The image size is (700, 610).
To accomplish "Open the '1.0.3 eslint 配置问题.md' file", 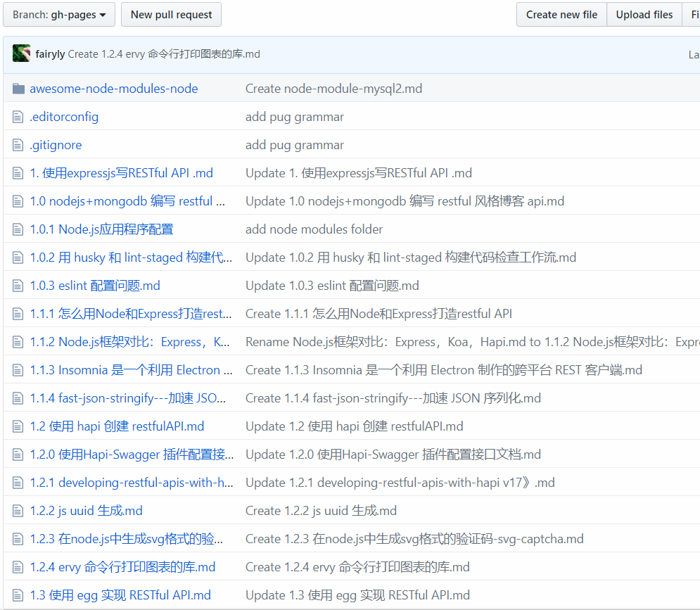I will [x=95, y=286].
